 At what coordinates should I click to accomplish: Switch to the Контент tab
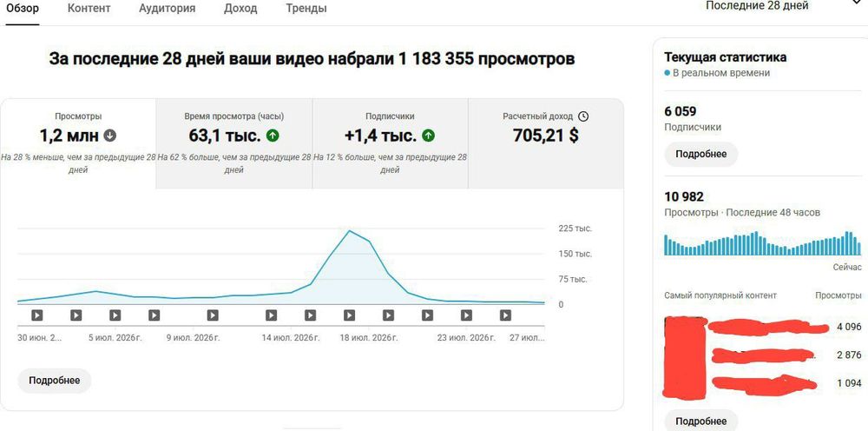[x=89, y=9]
